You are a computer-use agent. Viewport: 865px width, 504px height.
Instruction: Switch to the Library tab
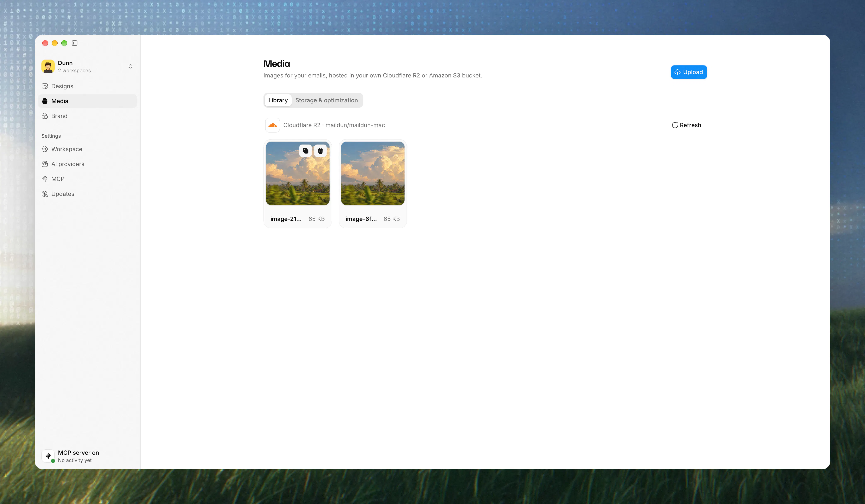coord(278,100)
